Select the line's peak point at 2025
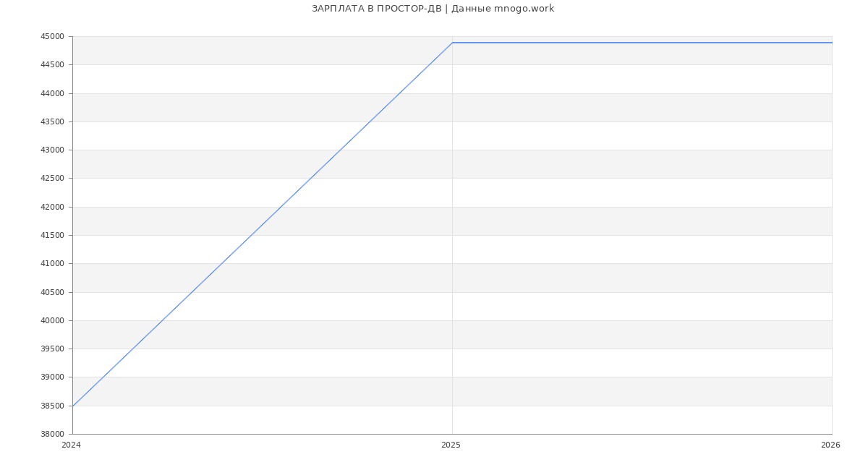This screenshot has height=470, width=868. 452,43
